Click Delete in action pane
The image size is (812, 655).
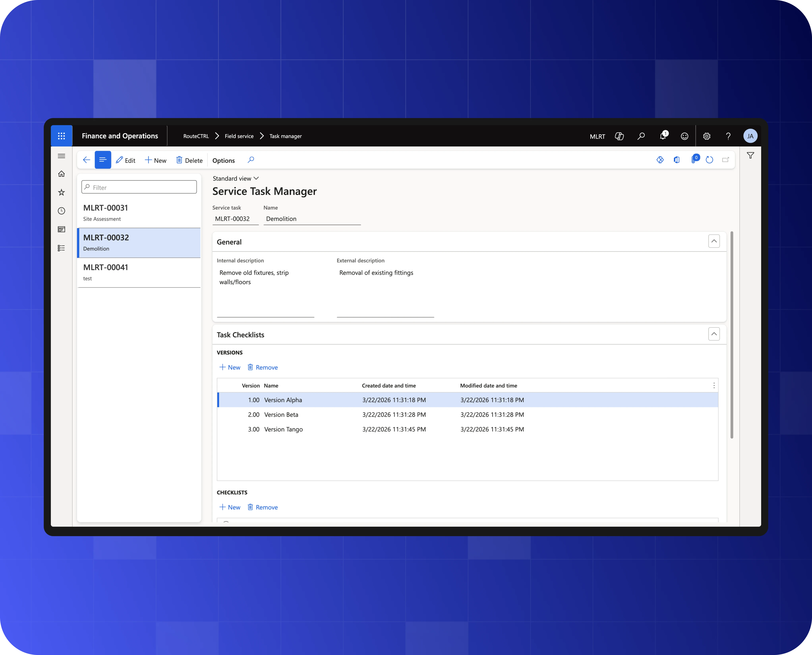point(189,160)
